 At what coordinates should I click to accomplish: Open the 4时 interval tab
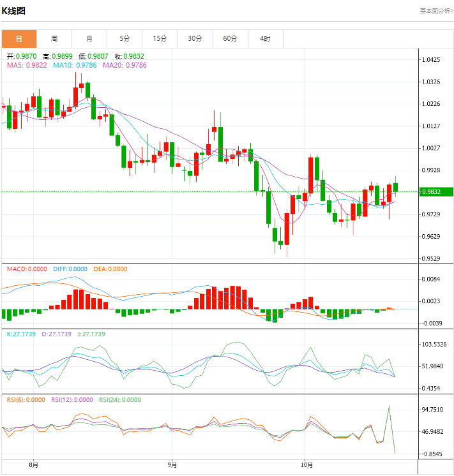click(x=266, y=39)
